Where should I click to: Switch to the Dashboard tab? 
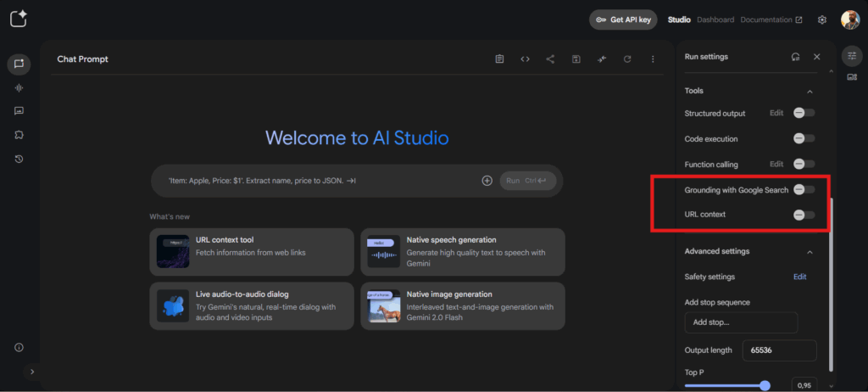[715, 20]
